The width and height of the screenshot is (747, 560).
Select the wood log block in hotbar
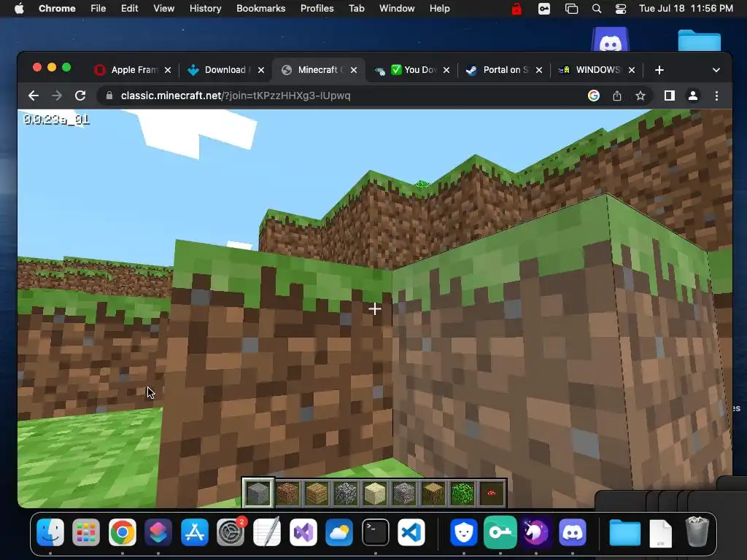[x=433, y=493]
